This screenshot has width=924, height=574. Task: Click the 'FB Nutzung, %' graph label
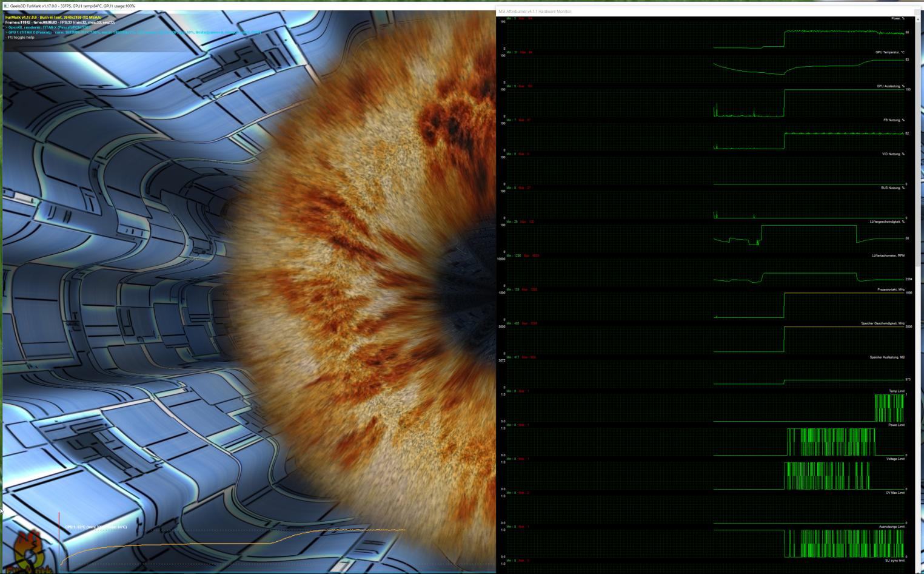pos(893,120)
